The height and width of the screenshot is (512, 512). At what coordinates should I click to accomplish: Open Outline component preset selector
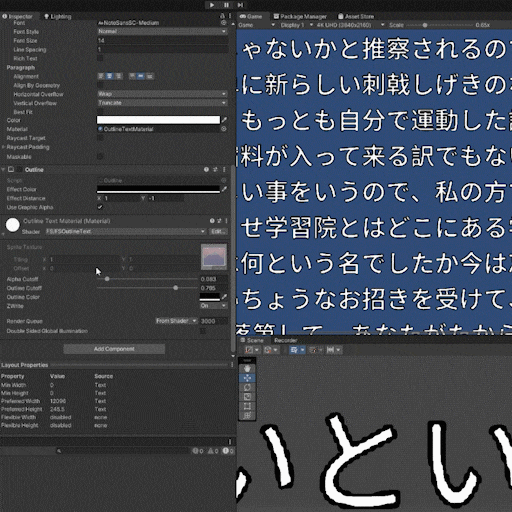click(215, 170)
